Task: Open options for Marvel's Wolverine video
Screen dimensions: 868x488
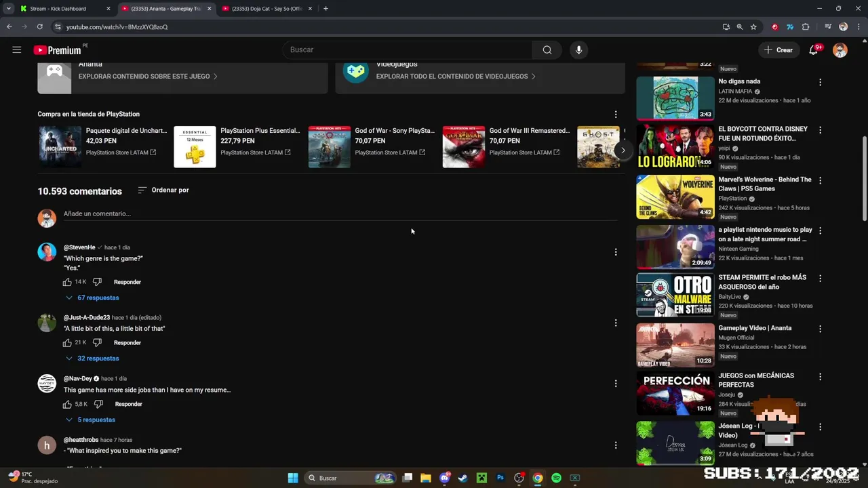Action: click(820, 180)
